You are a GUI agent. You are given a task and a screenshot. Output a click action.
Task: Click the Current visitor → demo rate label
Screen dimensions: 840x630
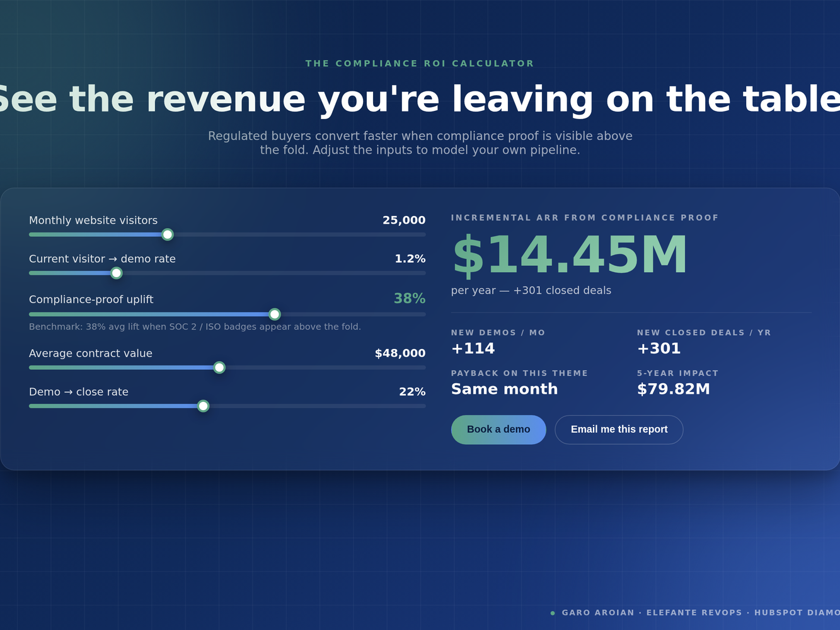tap(102, 259)
